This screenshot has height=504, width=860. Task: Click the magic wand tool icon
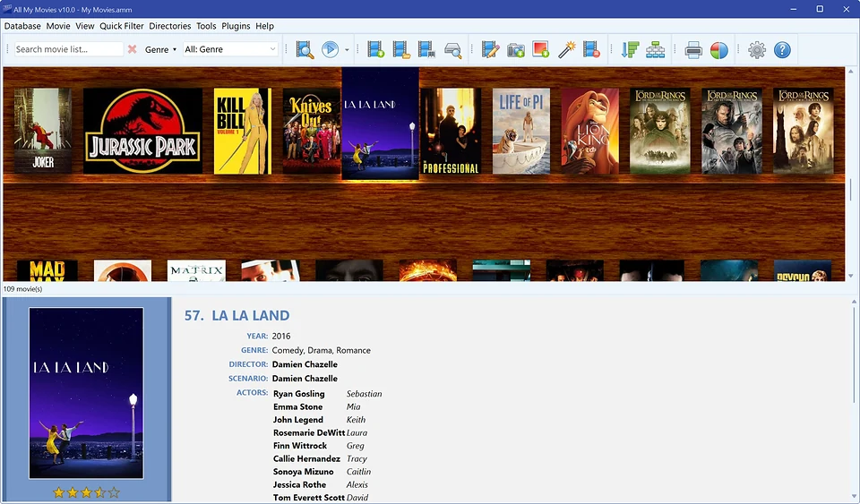[x=566, y=49]
